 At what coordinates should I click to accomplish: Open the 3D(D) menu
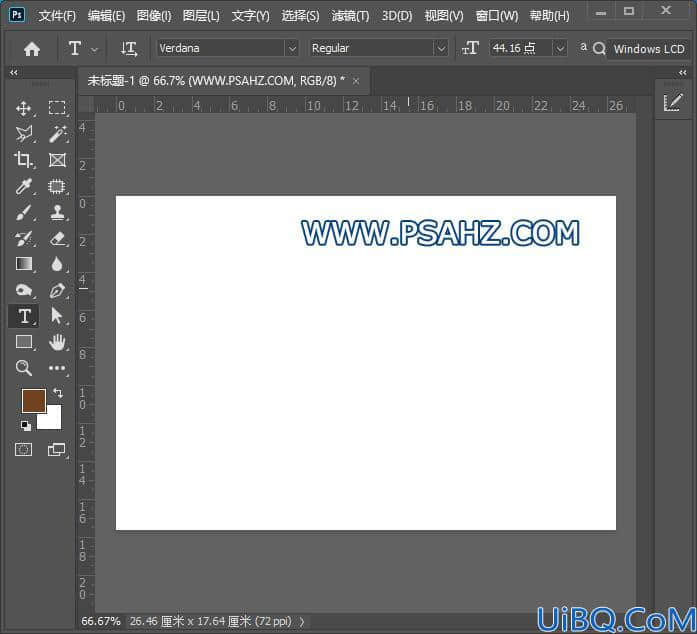397,16
